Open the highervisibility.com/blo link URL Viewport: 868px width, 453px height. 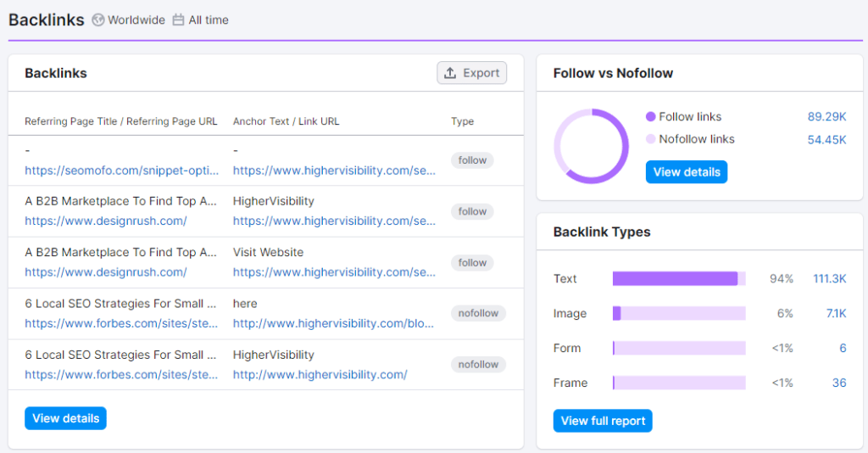(x=333, y=323)
